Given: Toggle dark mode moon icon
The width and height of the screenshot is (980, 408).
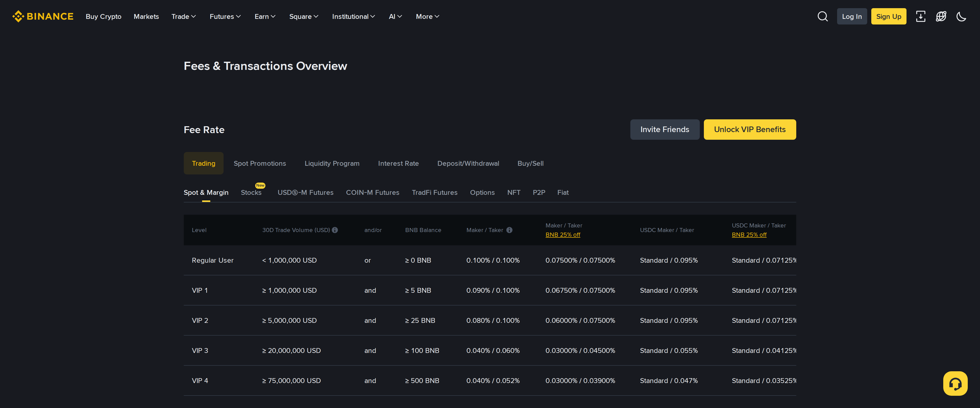Looking at the screenshot, I should (961, 16).
